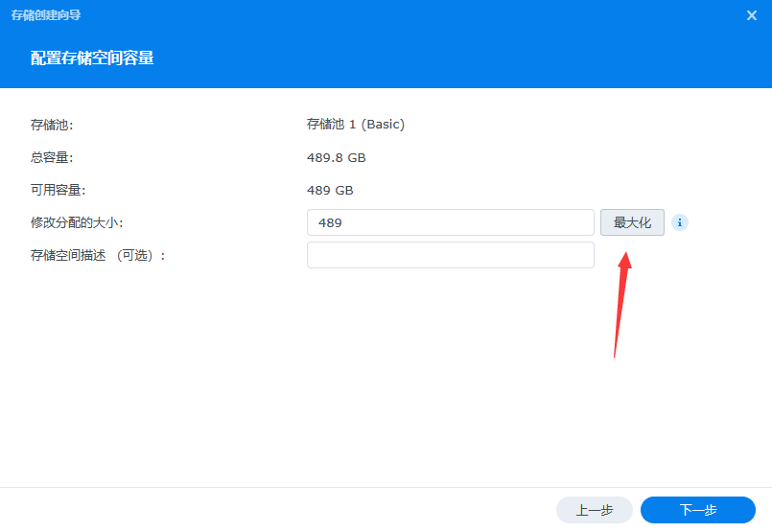This screenshot has height=532, width=772.
Task: Focus the 修改分配的大小 field containing 489
Action: (x=451, y=222)
